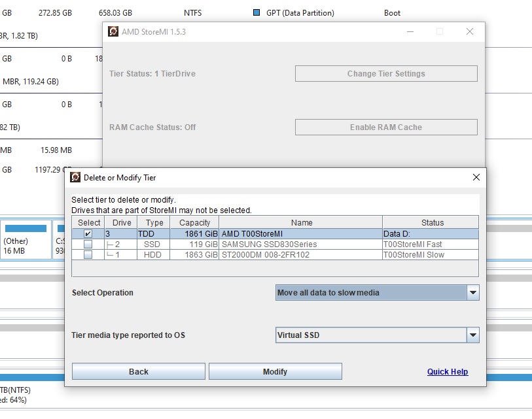This screenshot has height=419, width=532.
Task: Close the AMD StoreMI 1.5.3 window
Action: pyautogui.click(x=470, y=31)
